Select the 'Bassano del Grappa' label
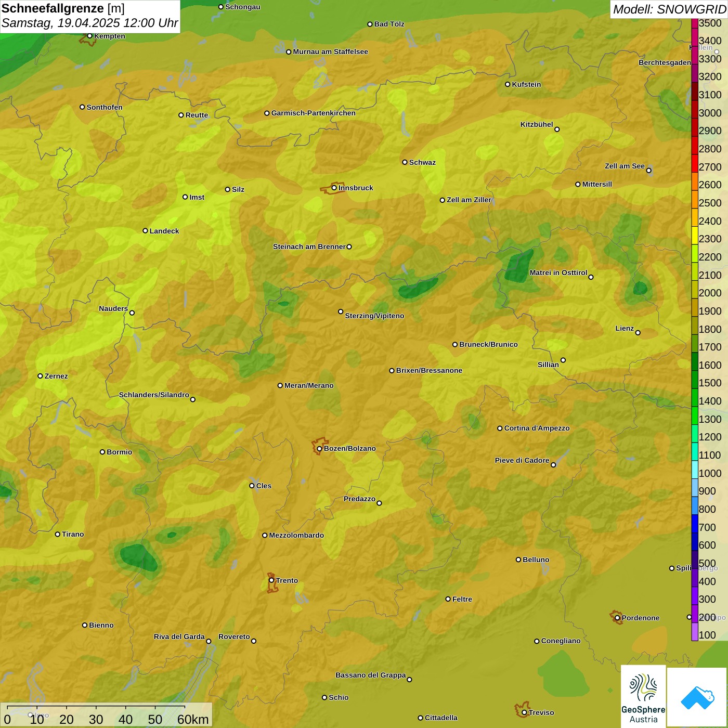 pos(371,675)
